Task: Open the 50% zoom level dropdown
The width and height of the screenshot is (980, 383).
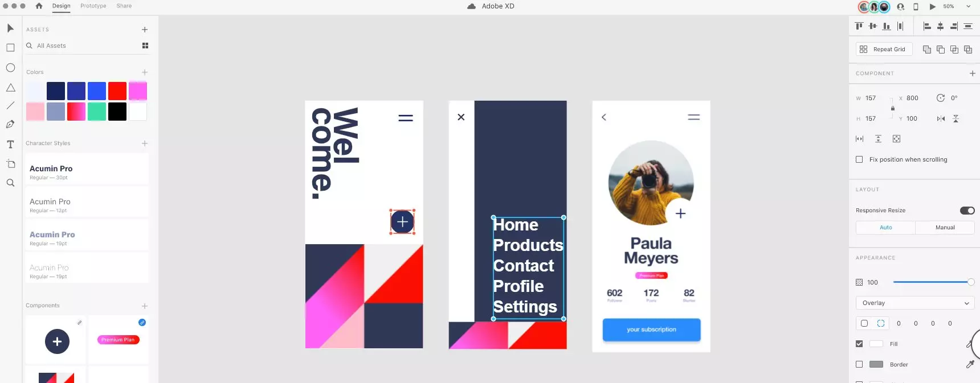Action: point(957,6)
